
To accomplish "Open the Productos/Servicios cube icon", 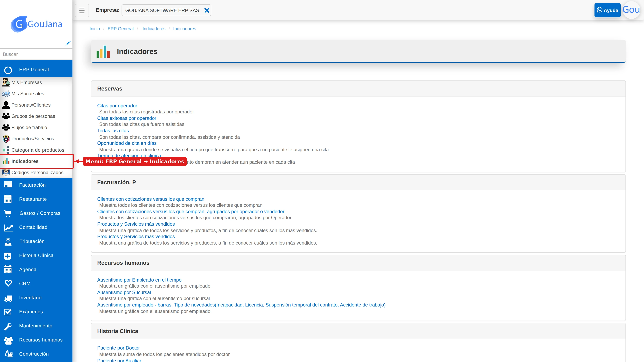I will (6, 139).
